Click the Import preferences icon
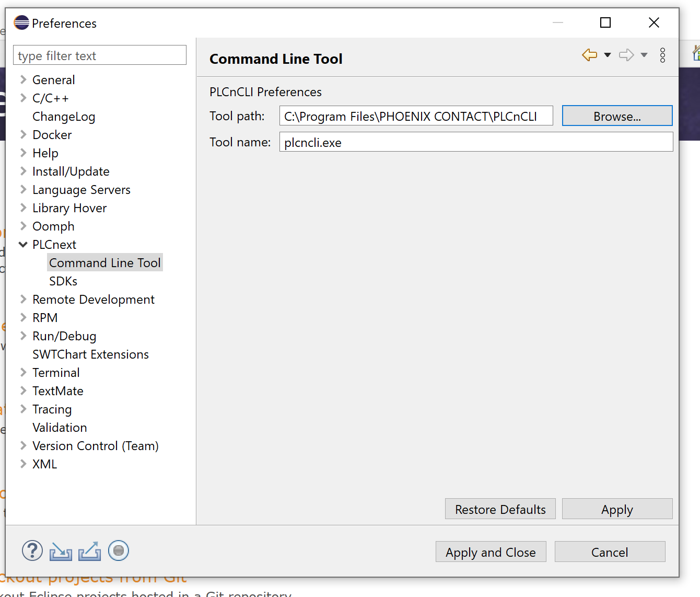700x597 pixels. pos(61,551)
